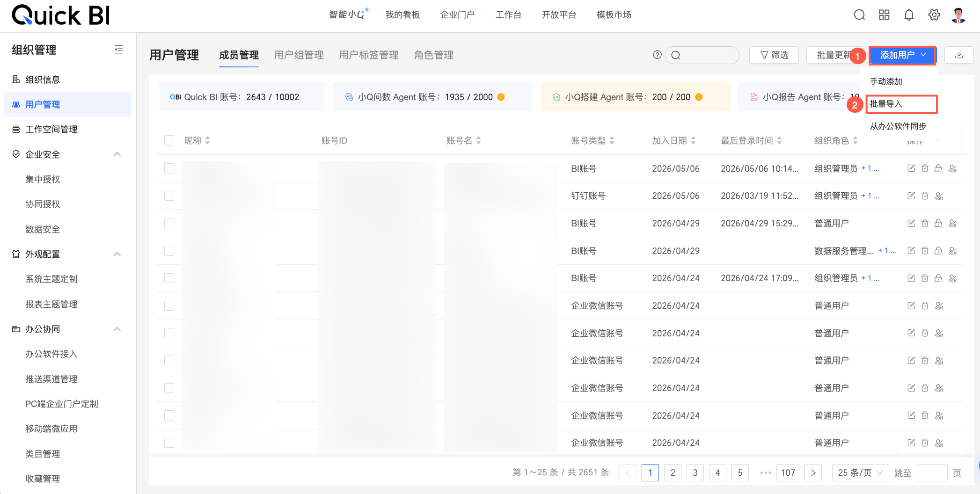980x494 pixels.
Task: Choose 批量导入 from the add-user menu
Action: (901, 104)
